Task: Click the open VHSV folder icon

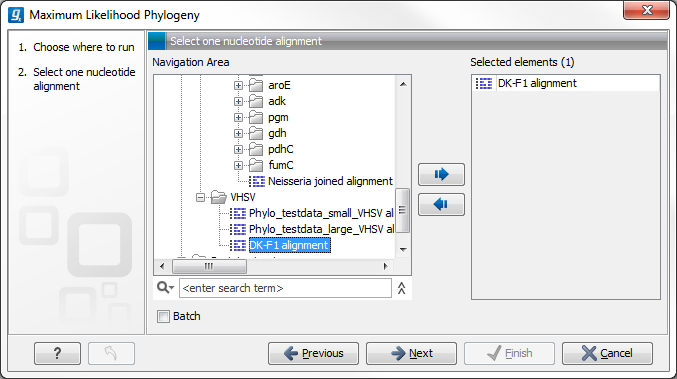Action: (x=218, y=197)
